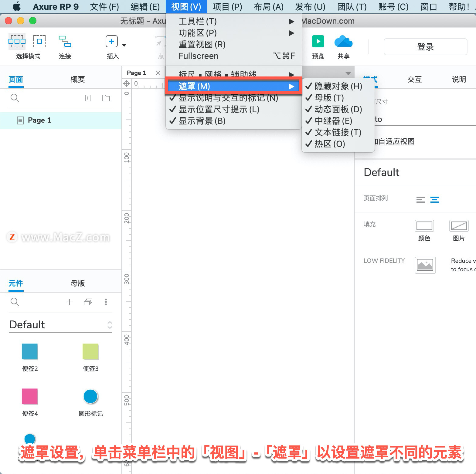Toggle 显示位置尺寸提示 (L)

coord(233,109)
